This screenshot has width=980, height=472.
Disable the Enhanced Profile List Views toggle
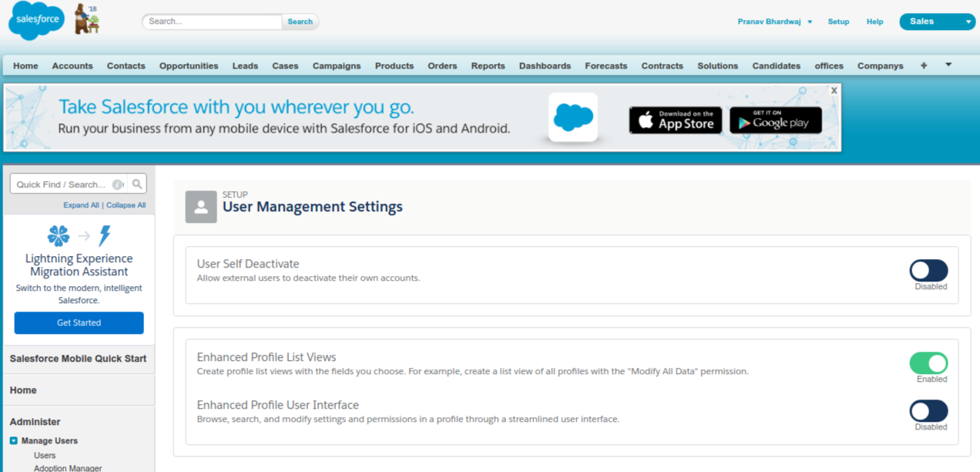point(928,363)
